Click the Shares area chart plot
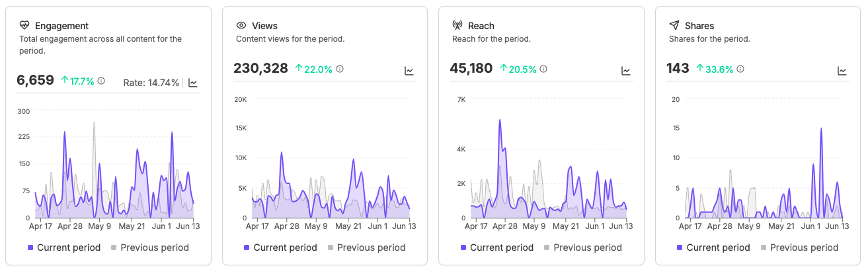868x270 pixels. (764, 158)
